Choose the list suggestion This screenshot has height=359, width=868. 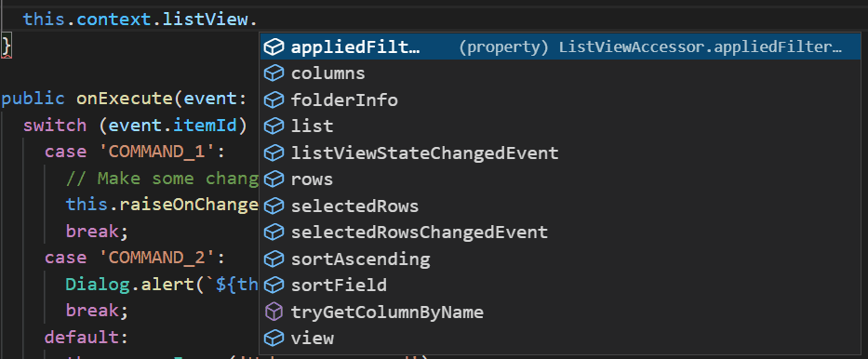point(560,126)
